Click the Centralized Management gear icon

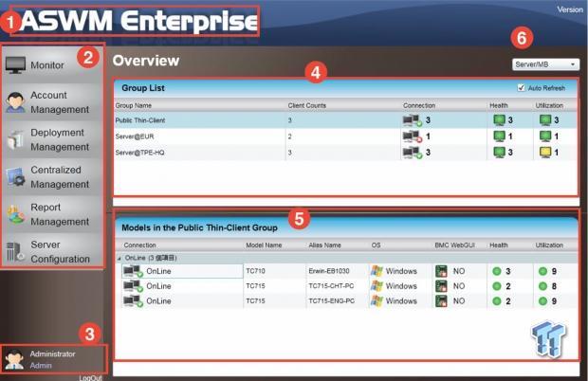[x=15, y=177]
